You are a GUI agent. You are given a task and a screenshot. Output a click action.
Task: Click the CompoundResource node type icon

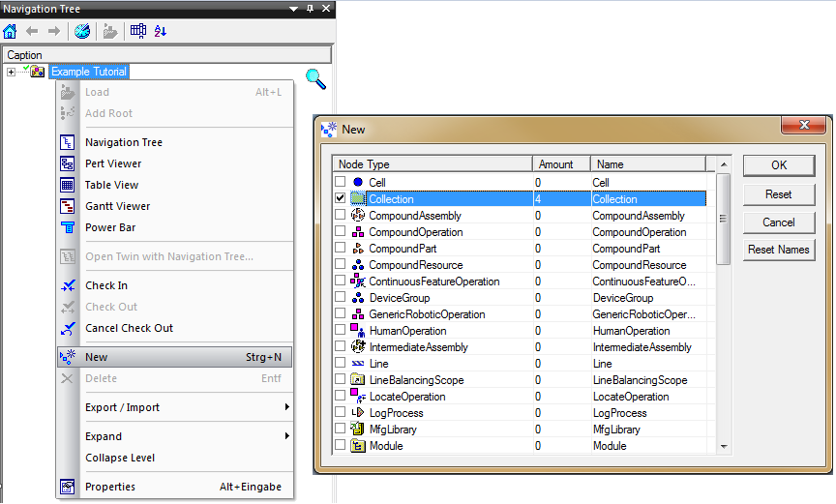coord(358,265)
